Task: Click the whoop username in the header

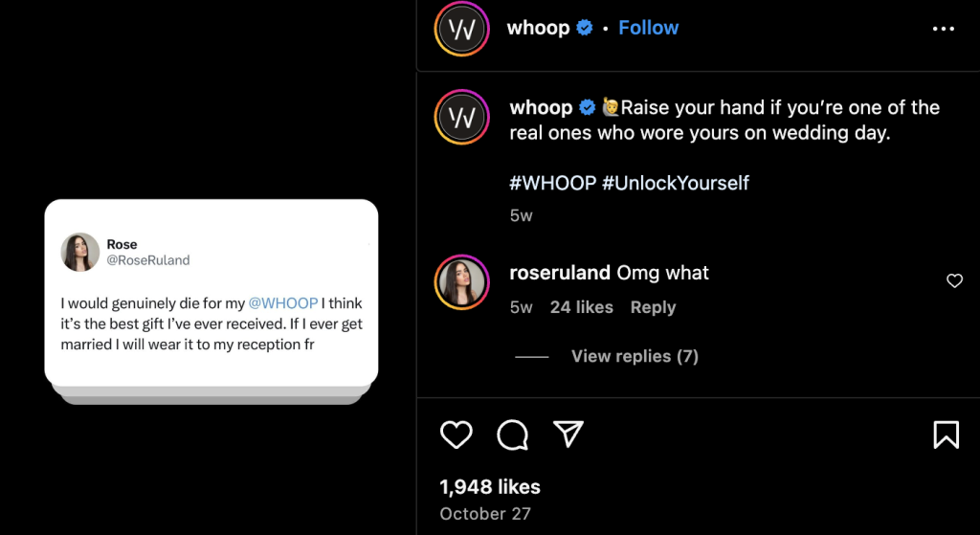Action: 538,28
